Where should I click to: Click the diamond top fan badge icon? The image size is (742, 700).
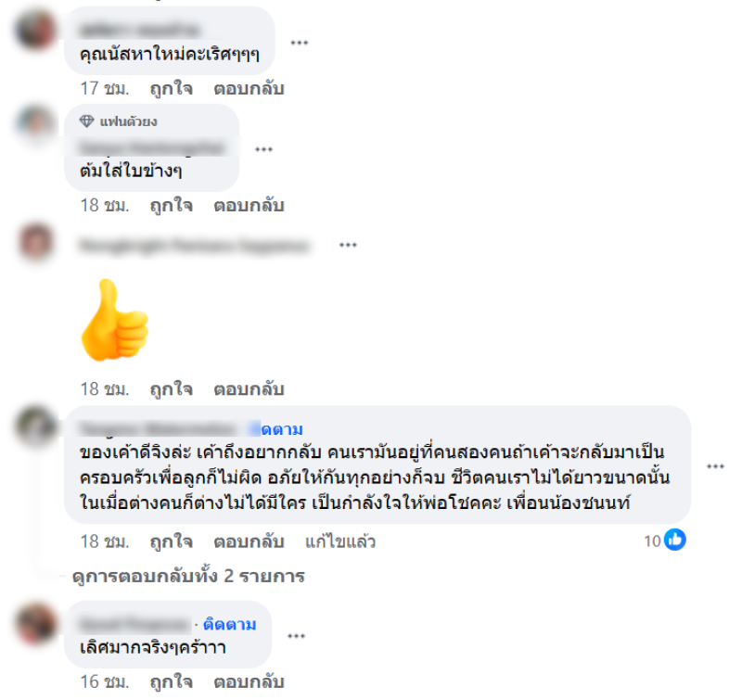click(86, 121)
